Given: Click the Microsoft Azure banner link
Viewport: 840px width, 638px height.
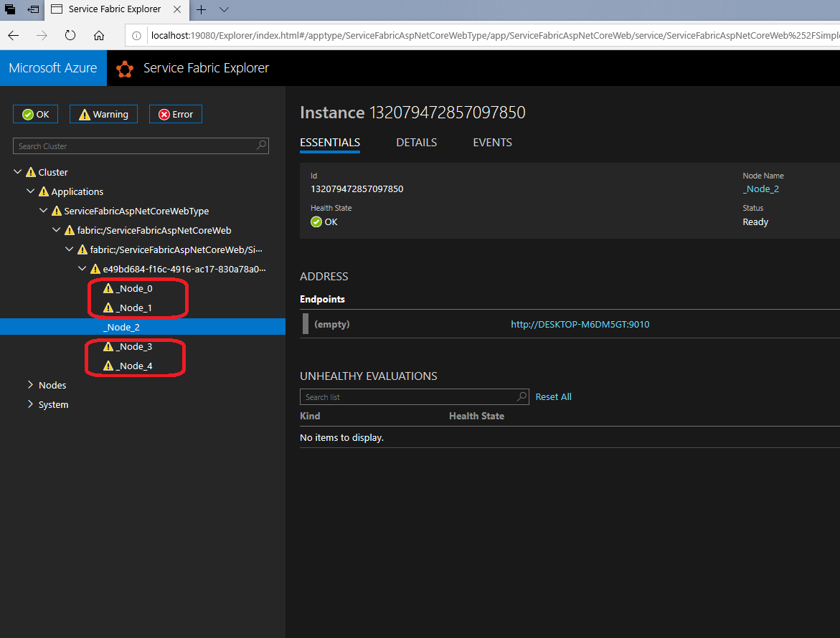Looking at the screenshot, I should 53,68.
